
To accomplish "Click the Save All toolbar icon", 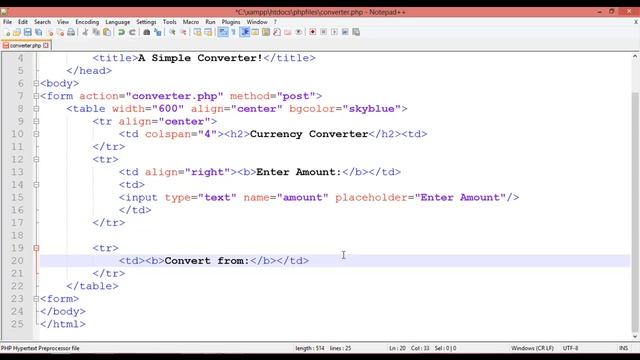I will (38, 32).
